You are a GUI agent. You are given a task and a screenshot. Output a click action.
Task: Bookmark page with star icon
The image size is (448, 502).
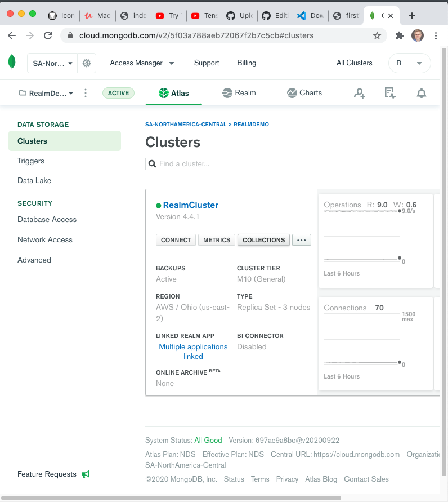click(377, 35)
